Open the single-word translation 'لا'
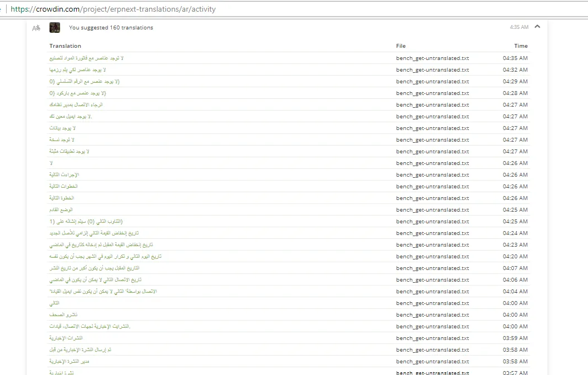 coord(51,163)
